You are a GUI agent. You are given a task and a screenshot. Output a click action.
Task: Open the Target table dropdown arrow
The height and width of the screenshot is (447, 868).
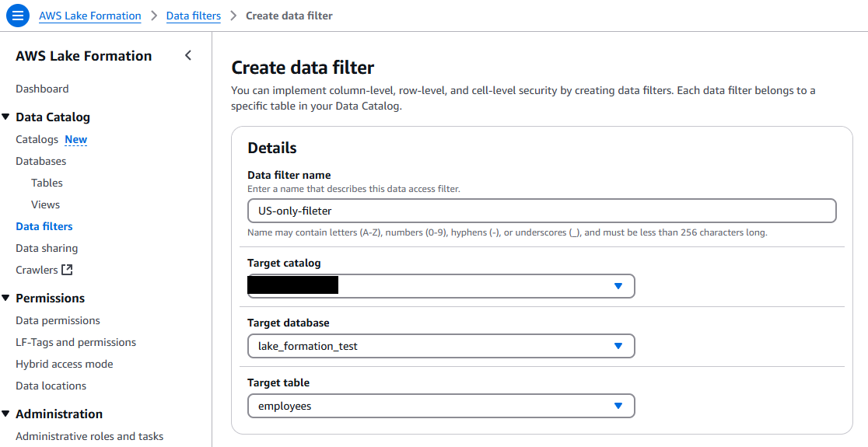point(618,406)
